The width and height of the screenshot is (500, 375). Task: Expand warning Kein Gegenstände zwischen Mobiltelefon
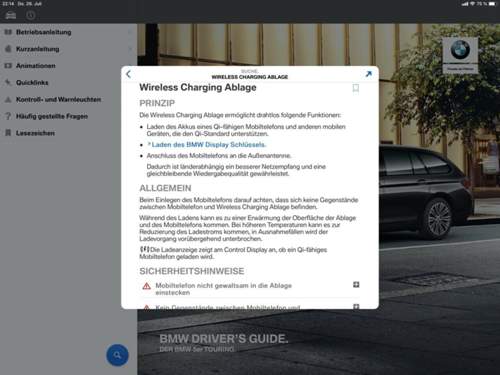356,306
